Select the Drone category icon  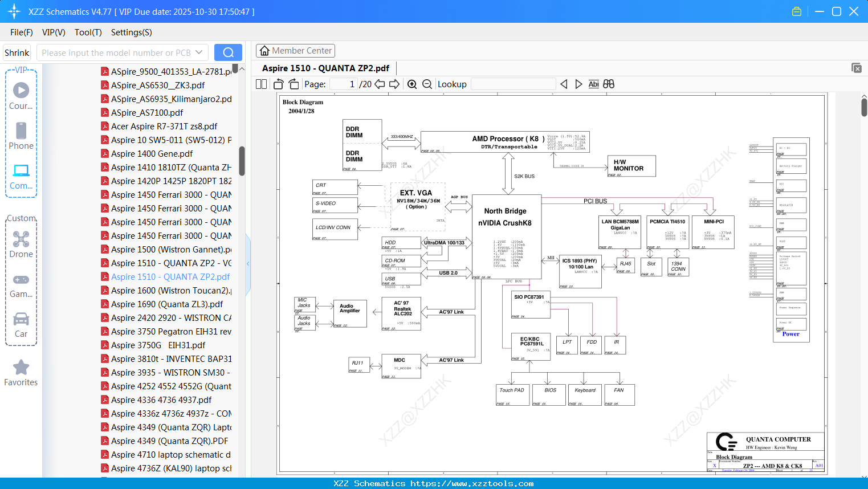tap(21, 244)
